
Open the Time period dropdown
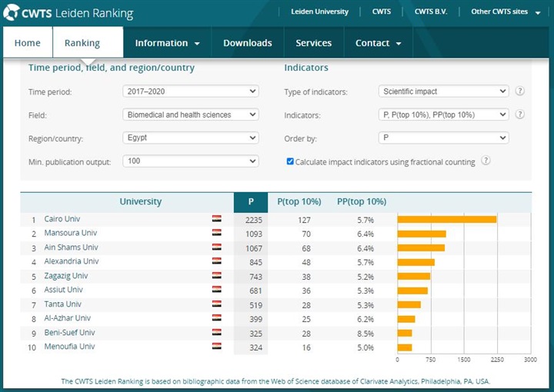click(x=191, y=91)
